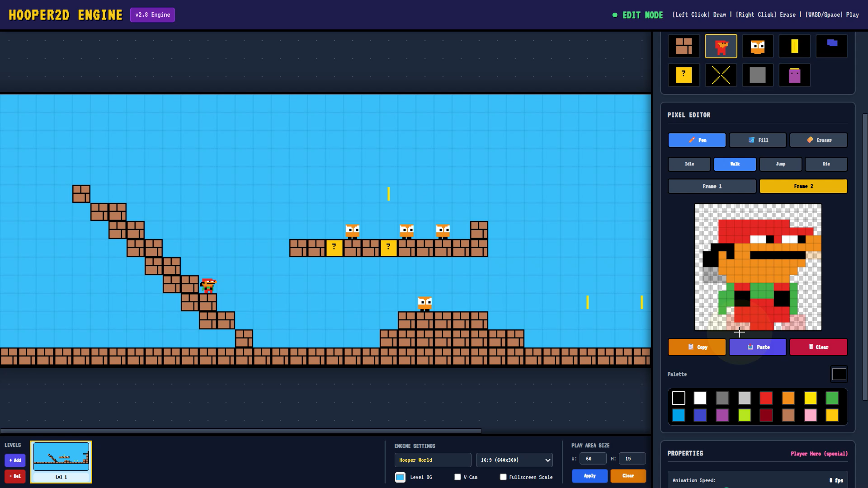Select the purple character tile

click(794, 75)
